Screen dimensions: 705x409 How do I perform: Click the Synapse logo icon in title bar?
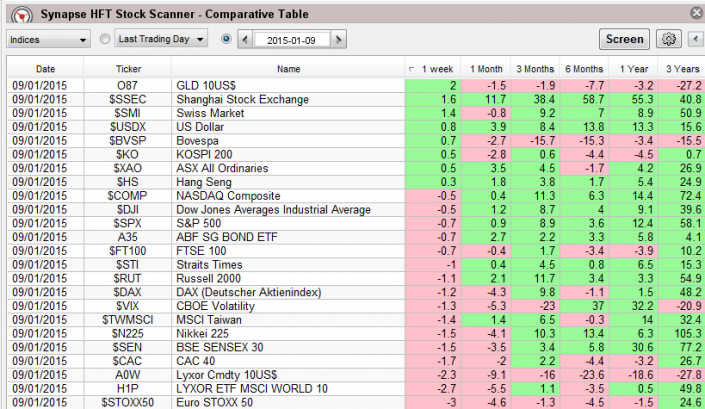[16, 14]
